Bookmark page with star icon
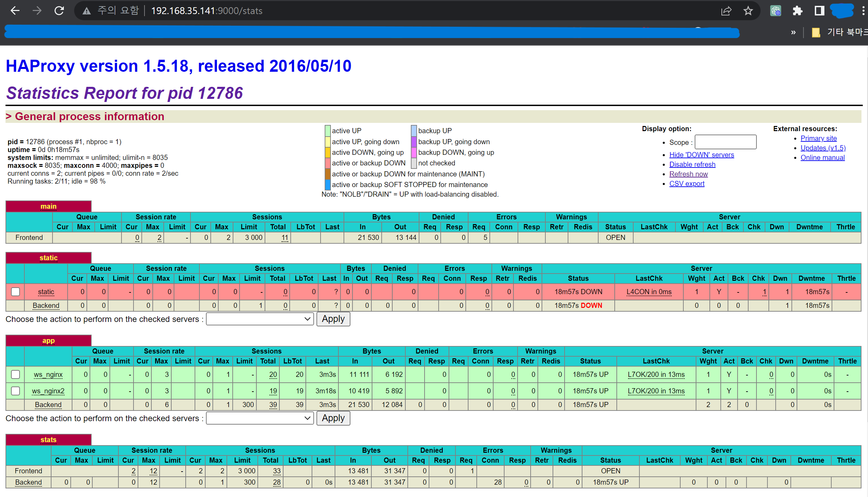Viewport: 868px width, 497px height. tap(748, 11)
